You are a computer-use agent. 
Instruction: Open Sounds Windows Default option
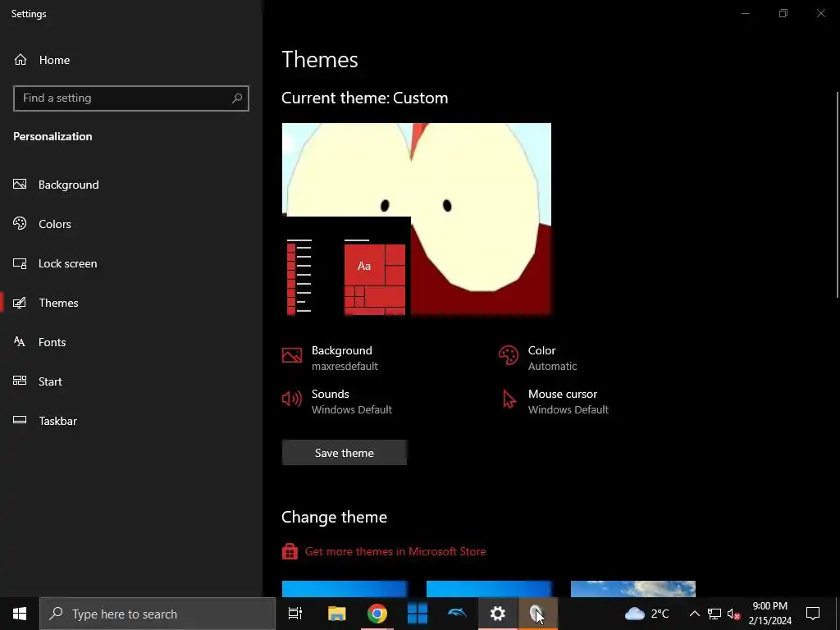(x=337, y=401)
